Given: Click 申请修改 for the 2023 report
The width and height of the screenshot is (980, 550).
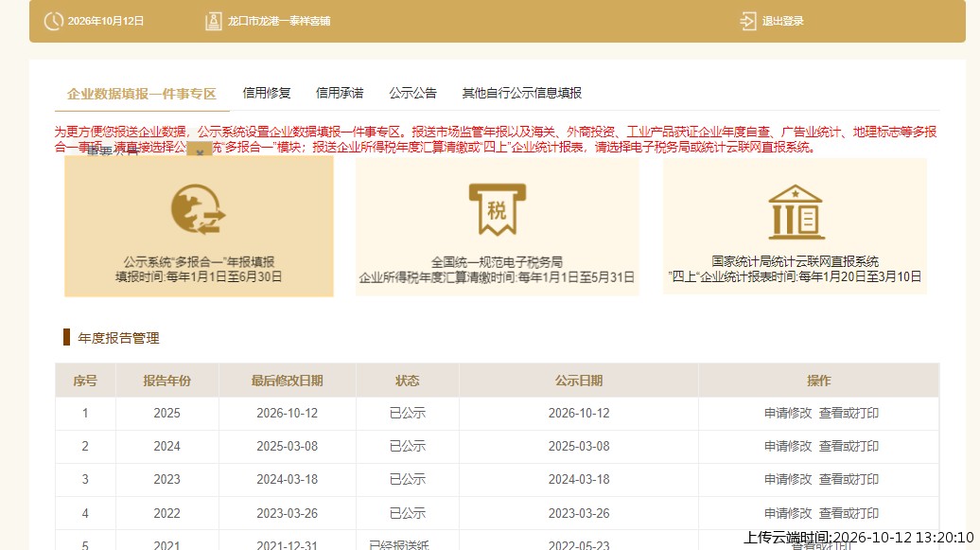Looking at the screenshot, I should coord(788,479).
